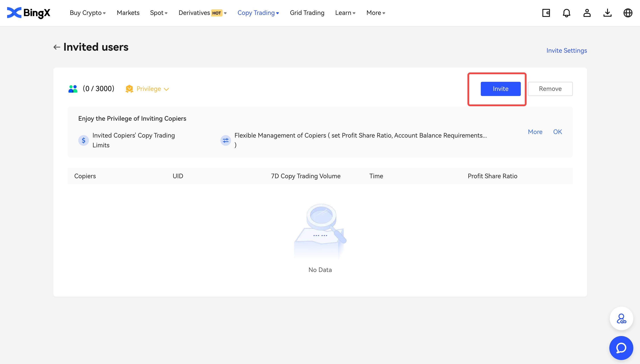Viewport: 640px width, 364px height.
Task: Click the (0 / 3000) copier count
Action: click(x=99, y=88)
